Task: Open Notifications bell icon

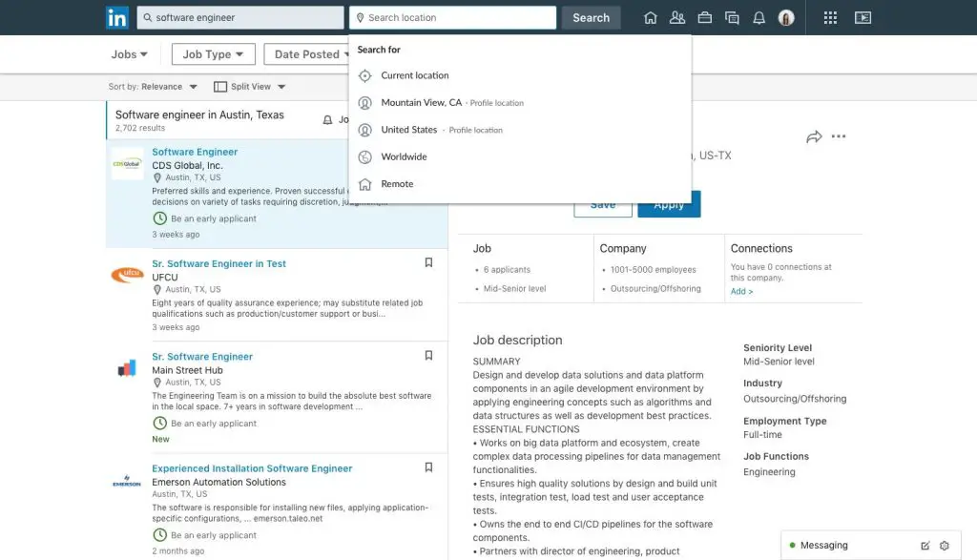Action: pos(759,17)
